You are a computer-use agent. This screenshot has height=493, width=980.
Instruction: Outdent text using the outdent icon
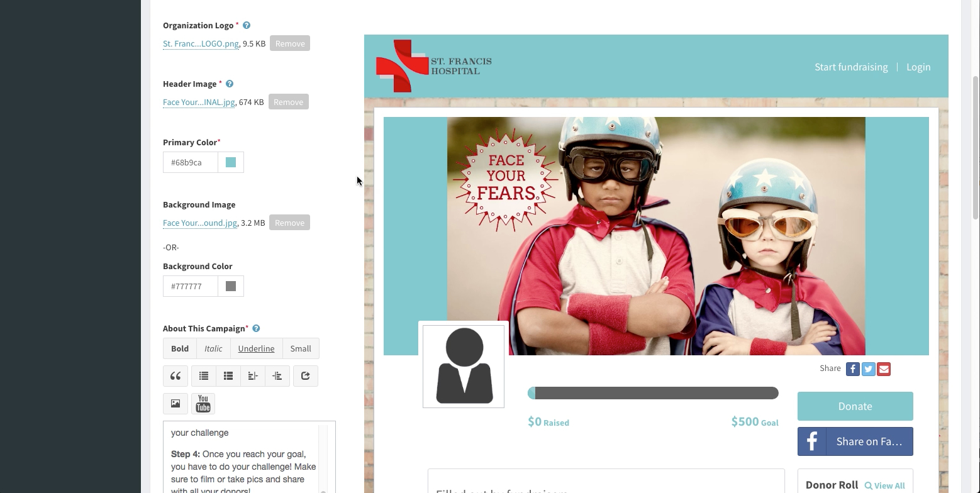[x=253, y=376]
